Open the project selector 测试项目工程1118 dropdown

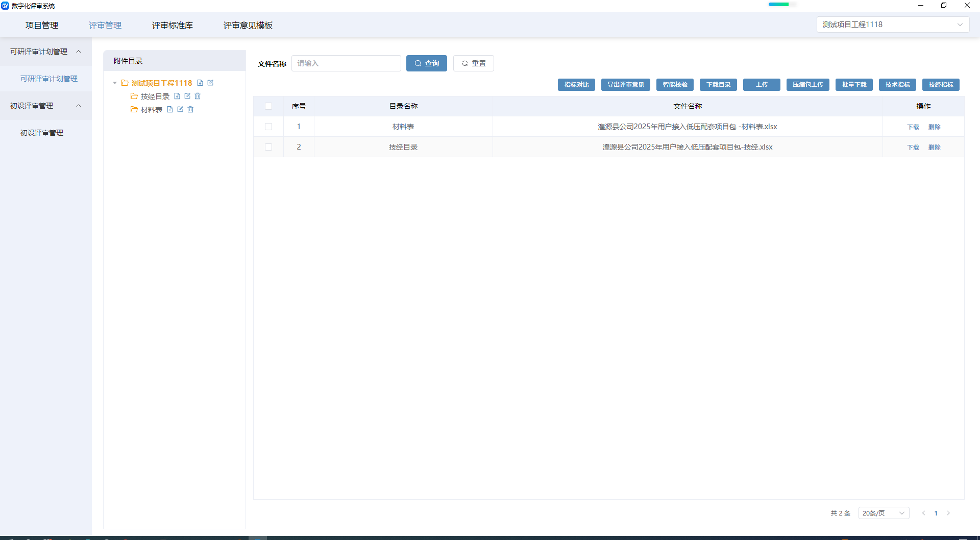[x=893, y=24]
